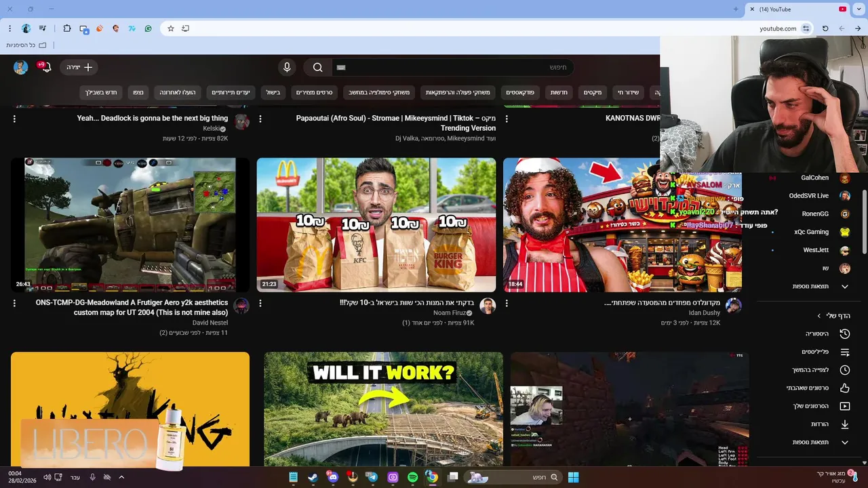Open options for Noam Firuz video
This screenshot has height=488, width=868.
260,304
